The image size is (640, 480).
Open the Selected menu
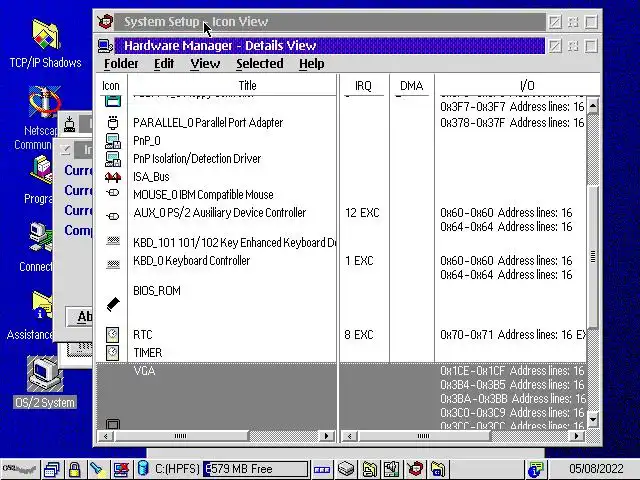pos(260,64)
